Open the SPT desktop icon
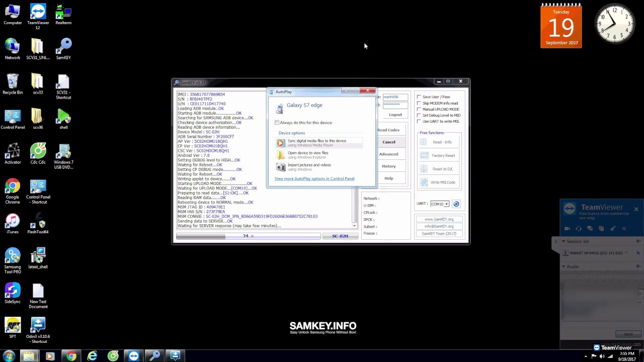 (13, 328)
